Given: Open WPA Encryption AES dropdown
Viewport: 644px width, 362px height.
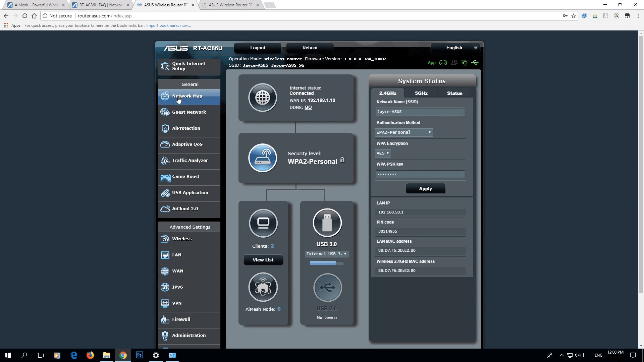Looking at the screenshot, I should point(383,153).
